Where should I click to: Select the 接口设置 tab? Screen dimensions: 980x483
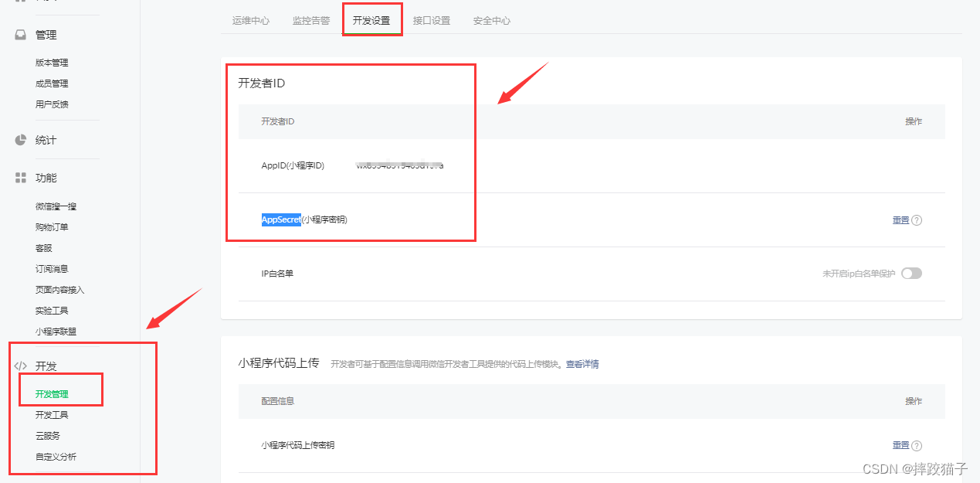(432, 21)
